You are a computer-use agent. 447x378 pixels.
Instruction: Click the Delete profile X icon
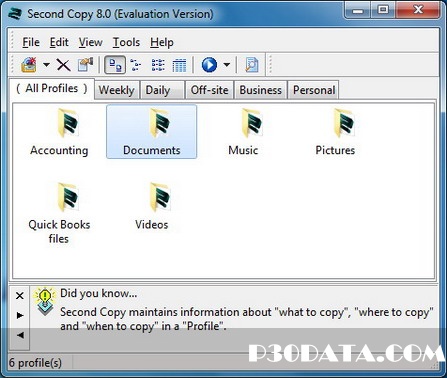pyautogui.click(x=63, y=65)
